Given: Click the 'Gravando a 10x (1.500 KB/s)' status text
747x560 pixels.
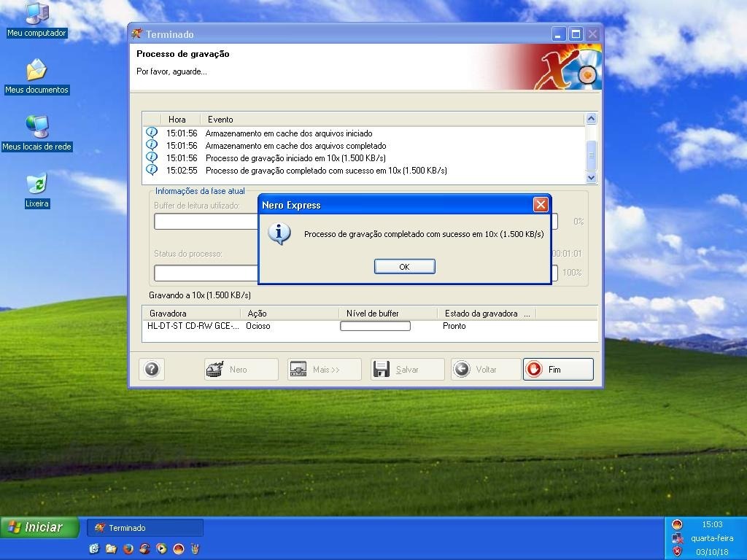Looking at the screenshot, I should tap(200, 295).
